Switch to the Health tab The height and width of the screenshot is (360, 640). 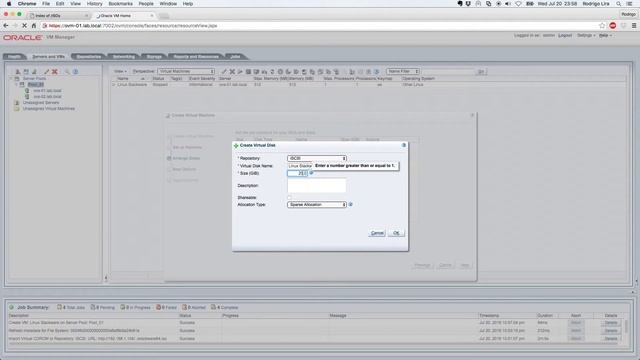pyautogui.click(x=14, y=56)
